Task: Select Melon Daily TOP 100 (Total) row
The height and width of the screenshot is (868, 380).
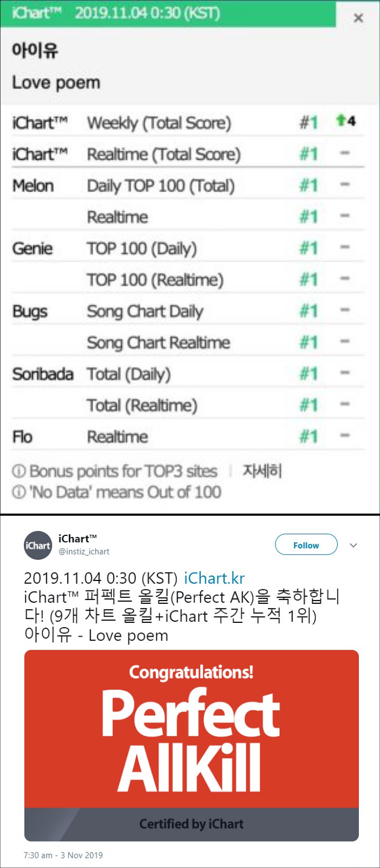Action: tap(188, 185)
